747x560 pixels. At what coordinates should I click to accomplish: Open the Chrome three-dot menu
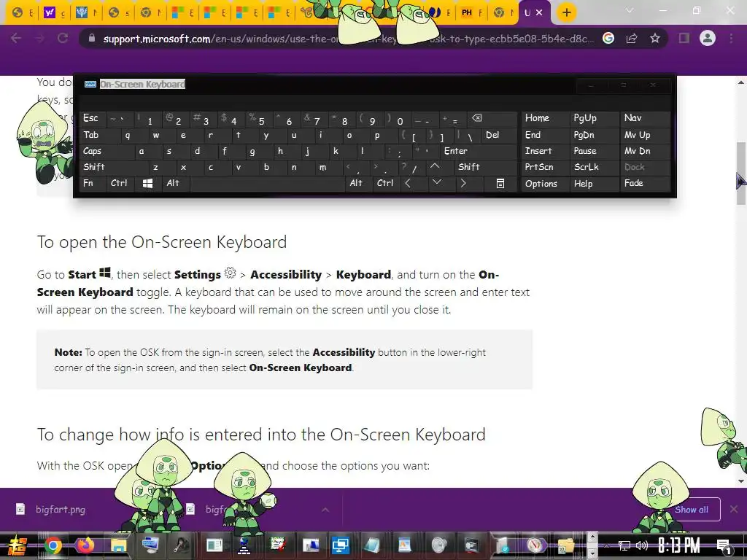pos(731,38)
